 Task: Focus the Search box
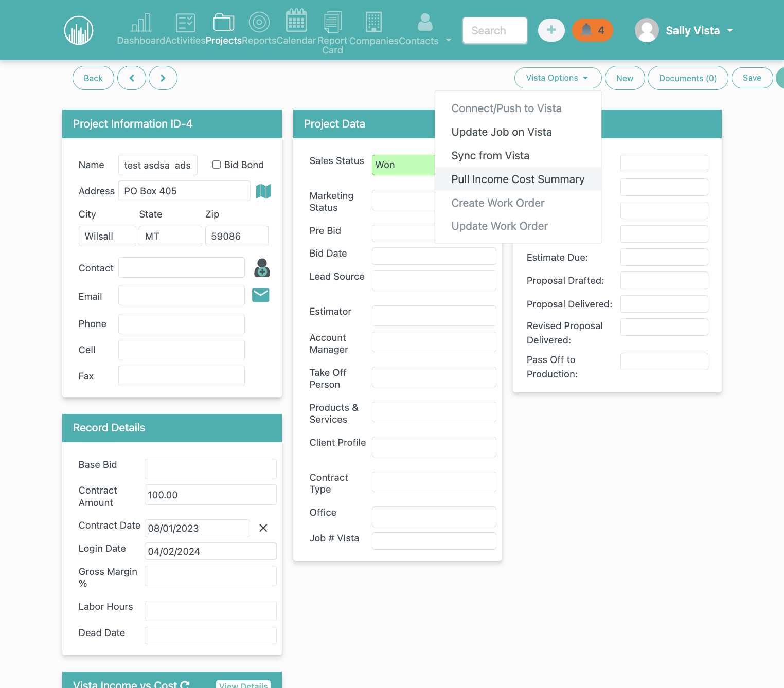[x=495, y=30]
